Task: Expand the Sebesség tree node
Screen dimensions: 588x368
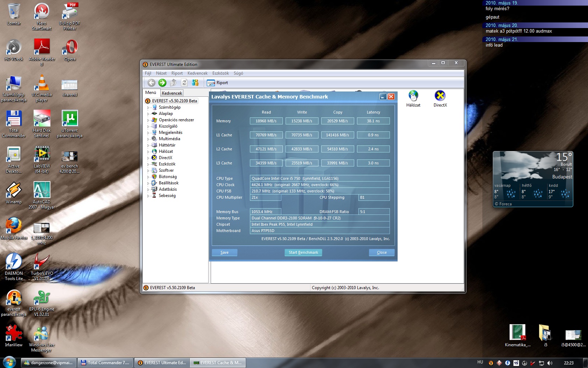Action: 148,196
